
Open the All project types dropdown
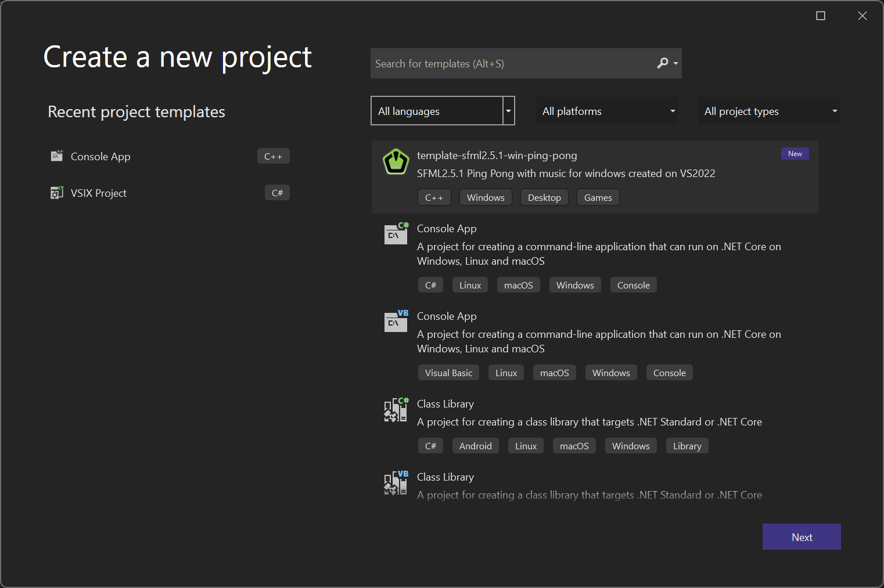pyautogui.click(x=769, y=111)
